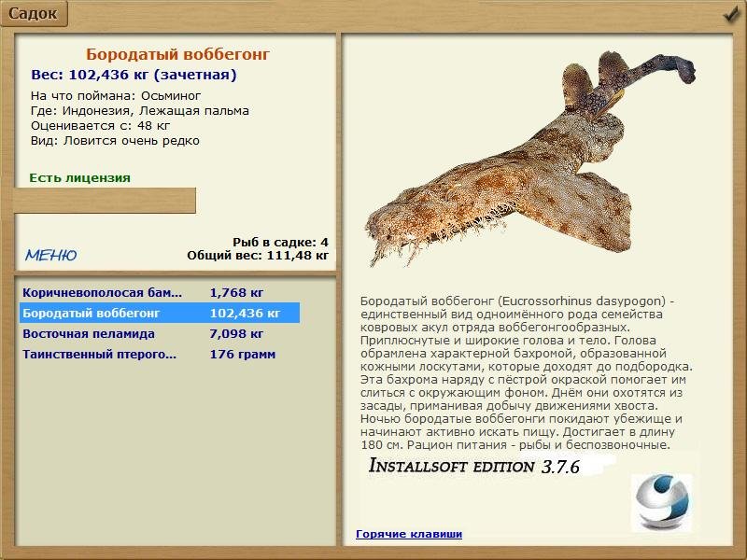
Task: Open the Садок tab
Action: pyautogui.click(x=34, y=13)
